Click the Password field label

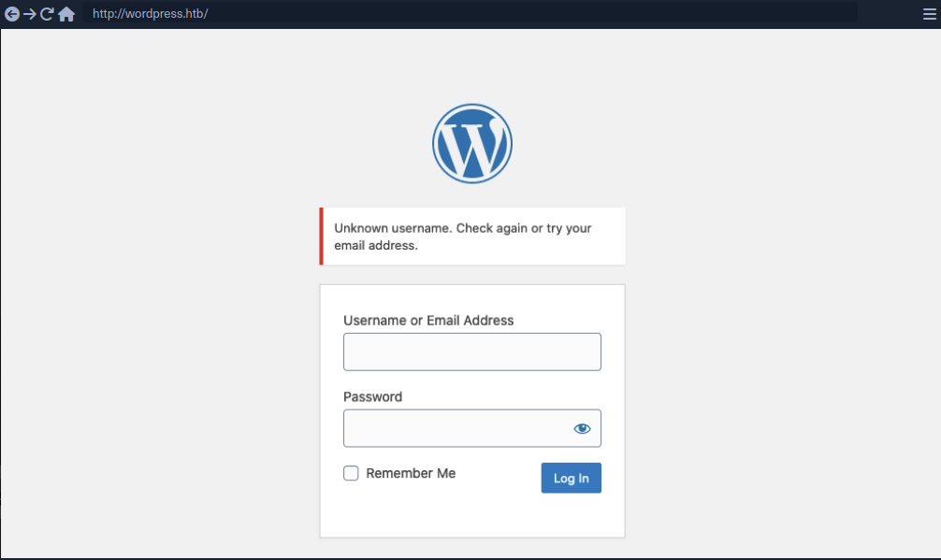tap(372, 396)
